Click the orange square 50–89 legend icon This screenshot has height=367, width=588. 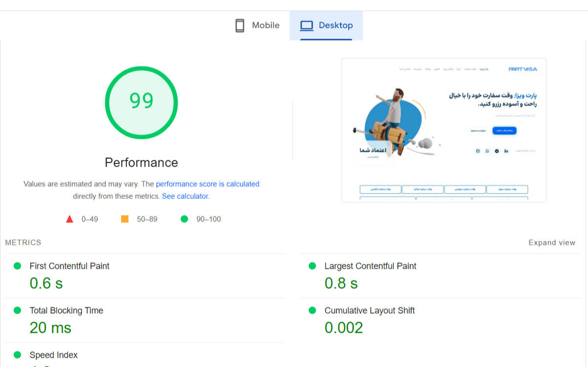(125, 219)
